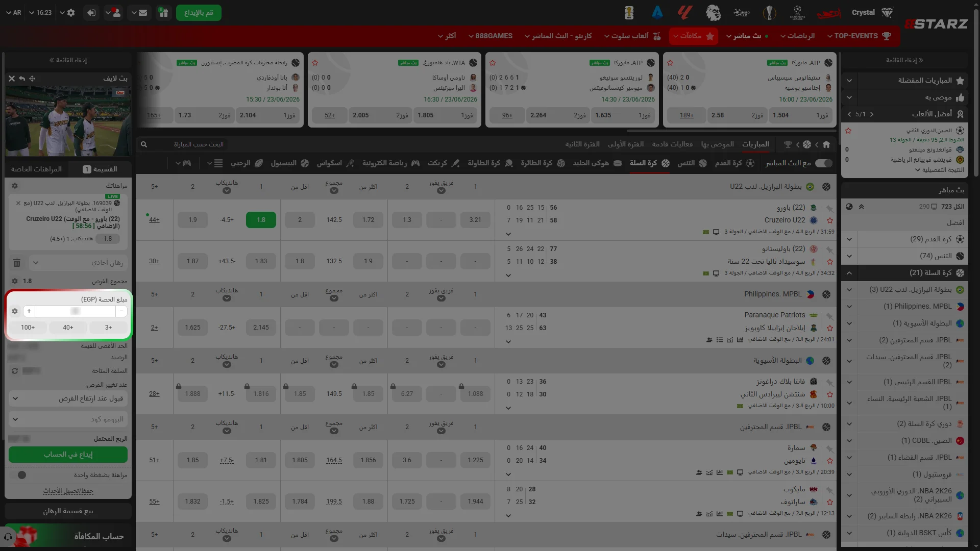
Task: Open the Premier League lion icon
Action: tap(713, 13)
